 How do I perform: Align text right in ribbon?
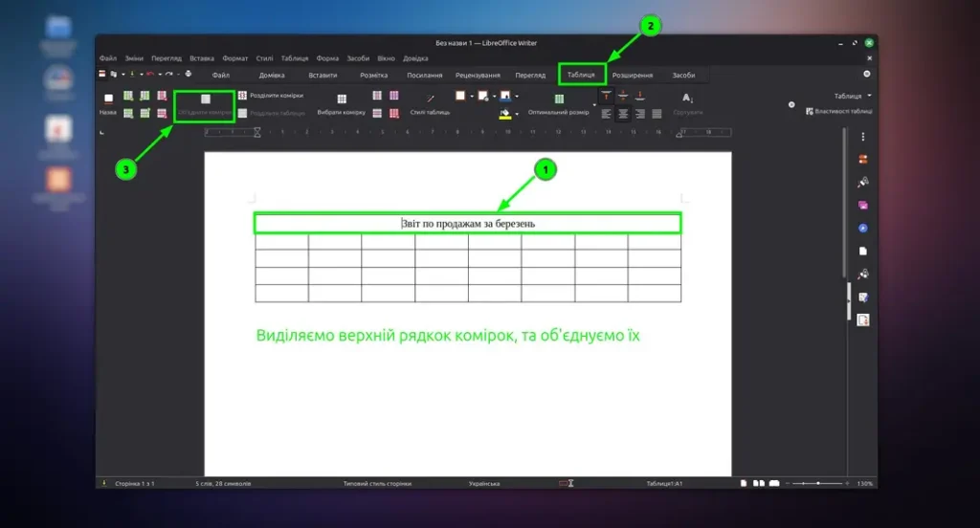coord(640,114)
